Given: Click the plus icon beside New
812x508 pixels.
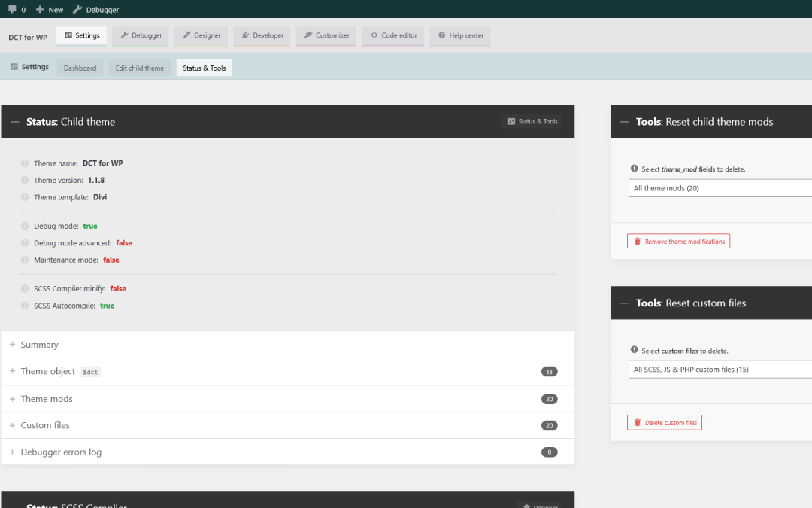Looking at the screenshot, I should point(40,9).
